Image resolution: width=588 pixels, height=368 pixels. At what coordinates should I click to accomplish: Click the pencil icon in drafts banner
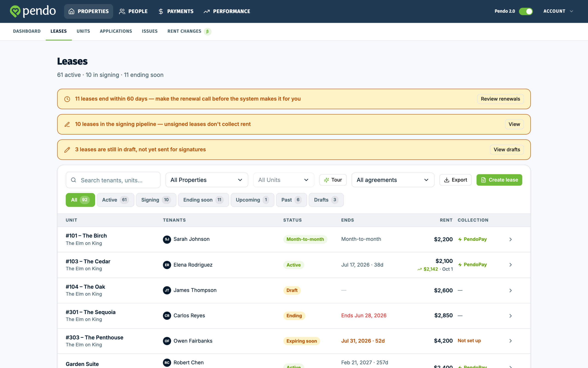[x=67, y=150]
